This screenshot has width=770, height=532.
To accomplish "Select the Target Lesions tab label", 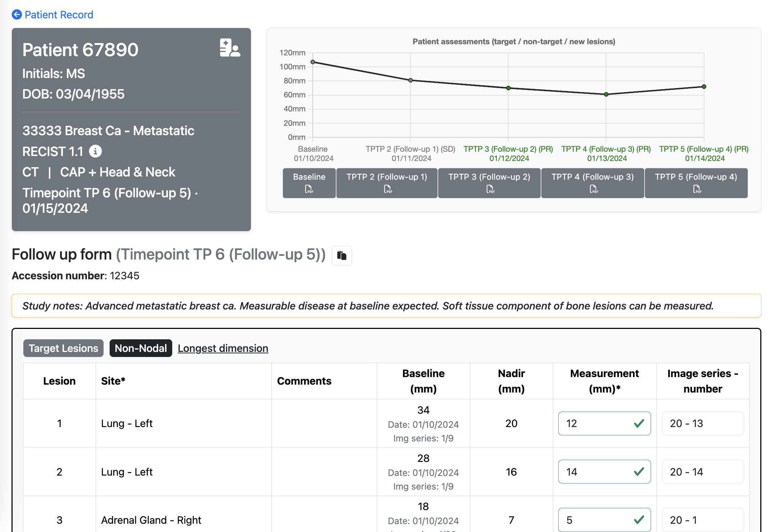I will click(63, 348).
